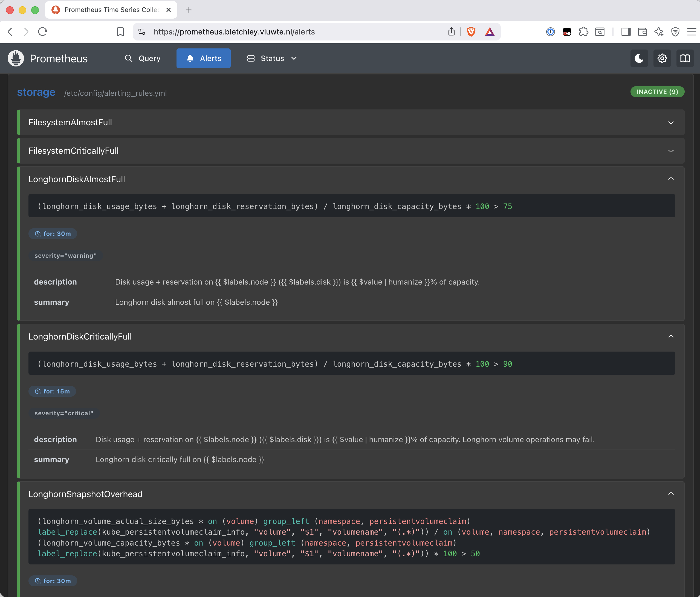Image resolution: width=700 pixels, height=597 pixels.
Task: Open the documentation book icon
Action: click(685, 59)
